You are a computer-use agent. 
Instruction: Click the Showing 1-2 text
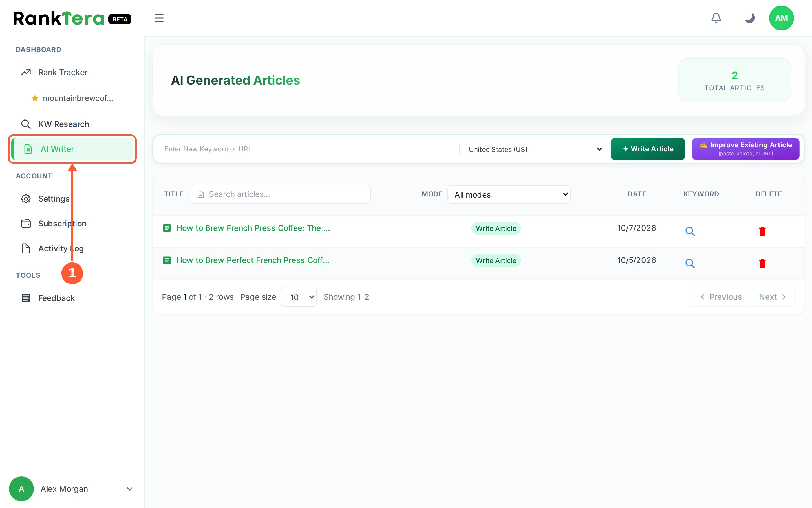[346, 297]
